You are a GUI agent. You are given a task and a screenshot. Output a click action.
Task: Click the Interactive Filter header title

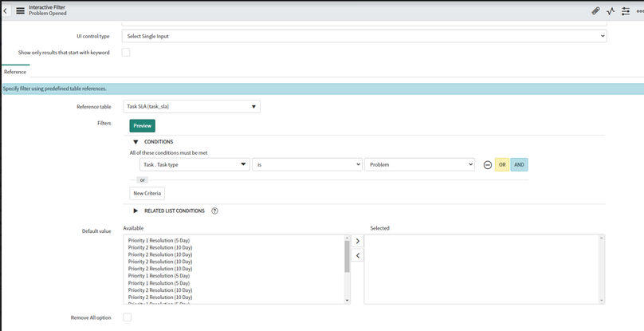(x=47, y=7)
